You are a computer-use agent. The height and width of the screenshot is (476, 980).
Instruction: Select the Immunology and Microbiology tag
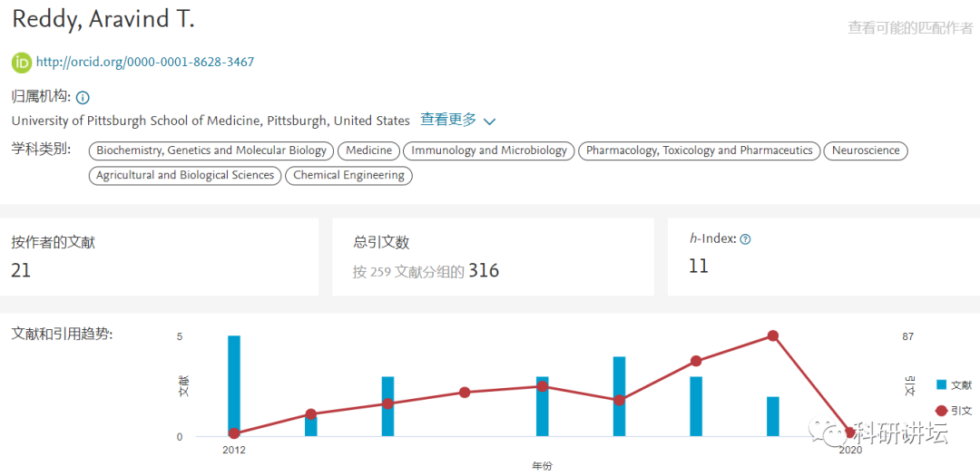point(489,151)
